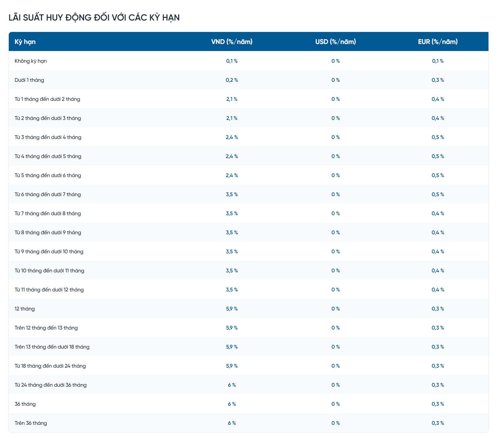Click the EUR (%/năm) column header
Viewport: 504px width, 438px height.
coord(438,42)
